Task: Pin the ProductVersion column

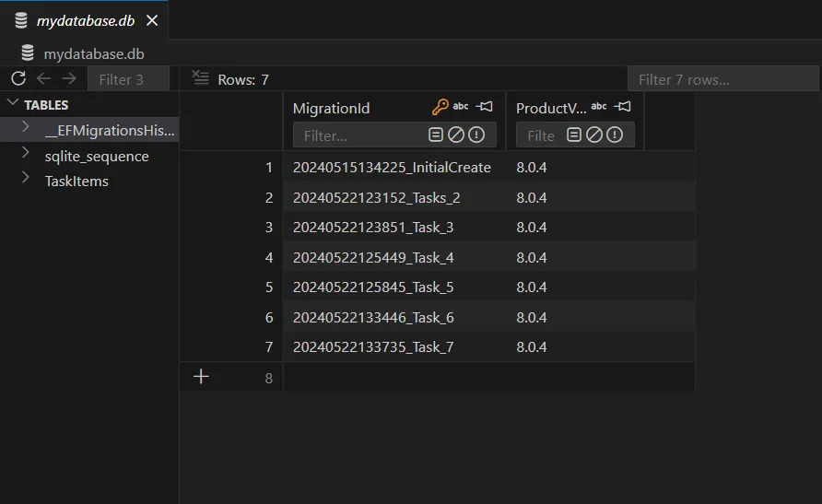Action: (623, 106)
